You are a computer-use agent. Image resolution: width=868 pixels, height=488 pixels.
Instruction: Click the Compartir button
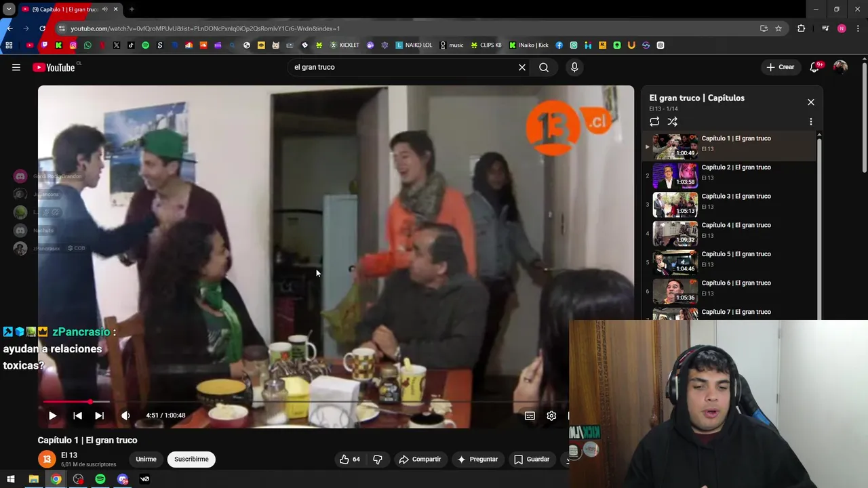[420, 459]
